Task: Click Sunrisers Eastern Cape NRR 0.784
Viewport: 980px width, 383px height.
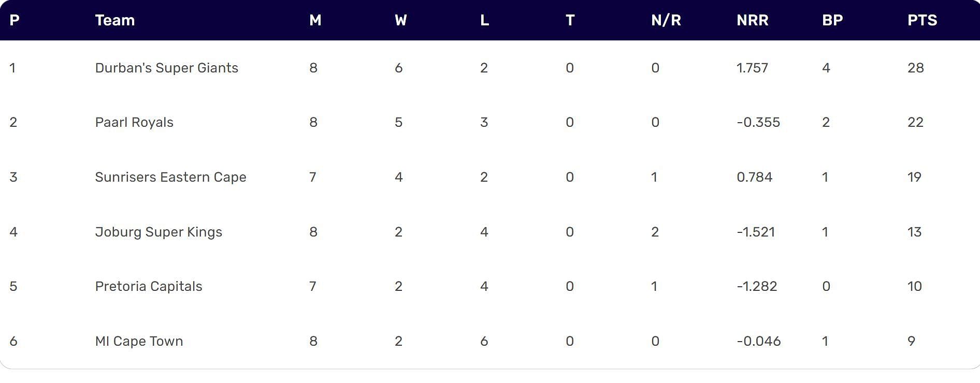Action: point(754,177)
